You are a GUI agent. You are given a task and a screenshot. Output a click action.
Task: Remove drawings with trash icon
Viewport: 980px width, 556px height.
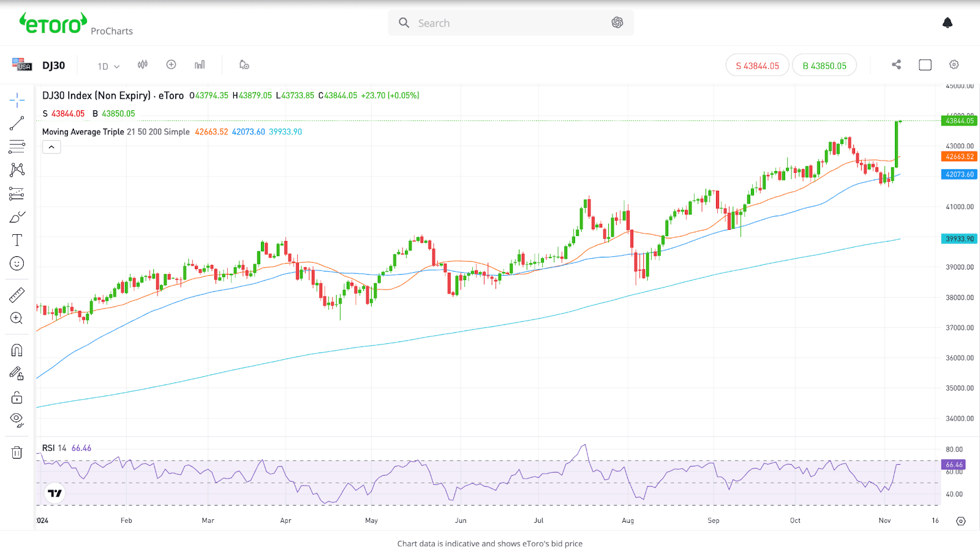coord(17,452)
